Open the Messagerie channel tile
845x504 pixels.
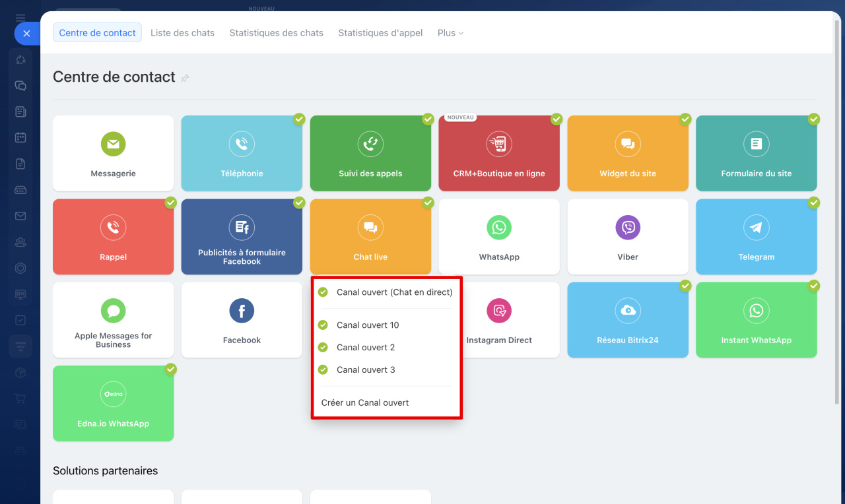113,153
